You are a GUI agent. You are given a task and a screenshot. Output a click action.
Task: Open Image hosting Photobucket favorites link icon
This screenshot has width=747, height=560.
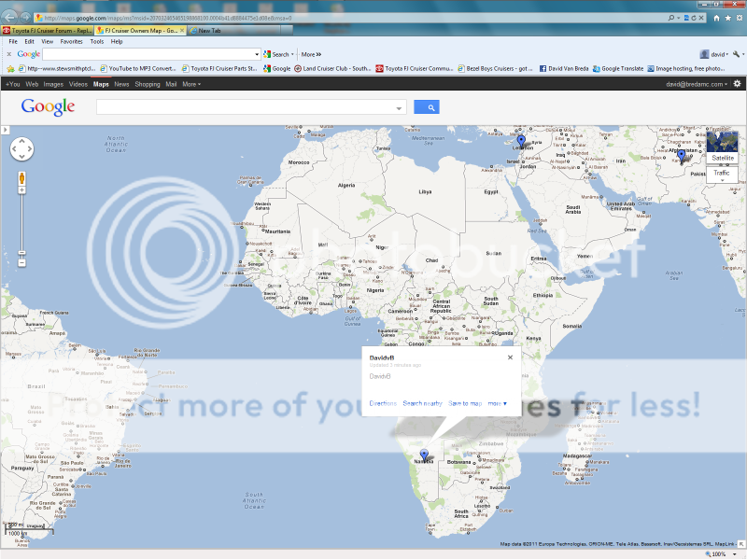tap(652, 68)
